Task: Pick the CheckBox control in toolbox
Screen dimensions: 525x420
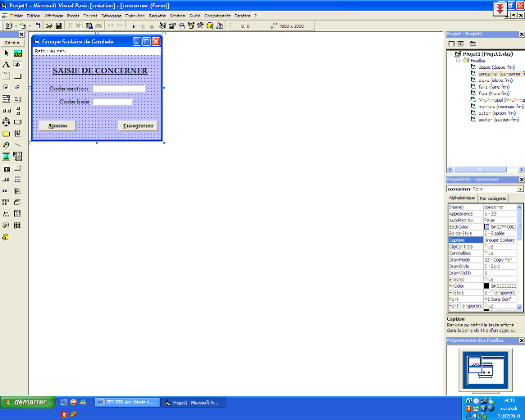Action: [x=7, y=87]
